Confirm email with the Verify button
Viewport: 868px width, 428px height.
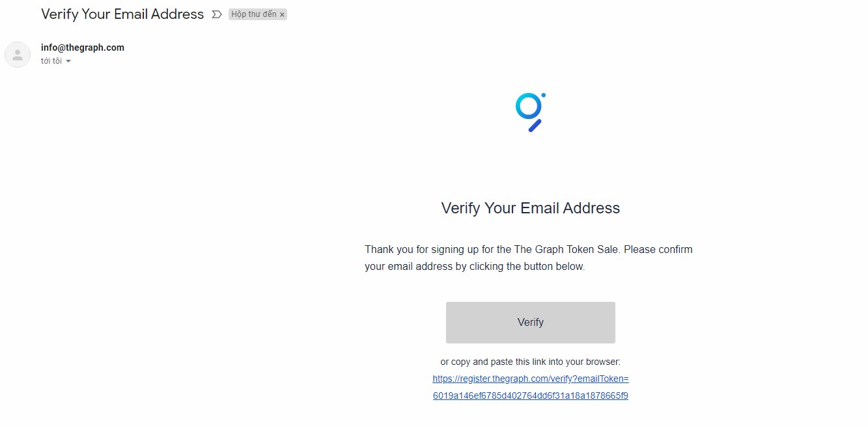click(531, 323)
